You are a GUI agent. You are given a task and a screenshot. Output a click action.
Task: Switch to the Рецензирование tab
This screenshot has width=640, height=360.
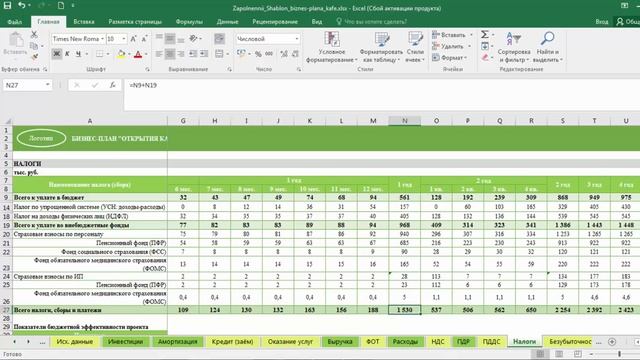[x=275, y=22]
